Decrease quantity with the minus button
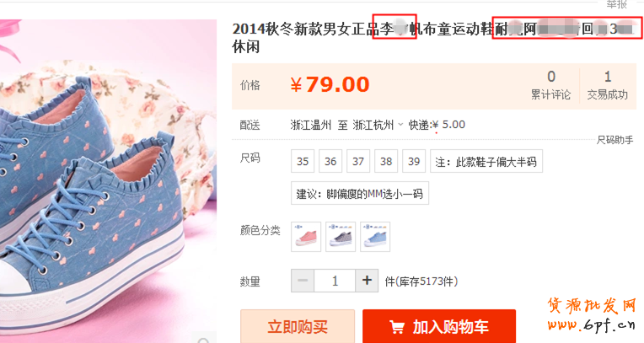 [x=303, y=281]
